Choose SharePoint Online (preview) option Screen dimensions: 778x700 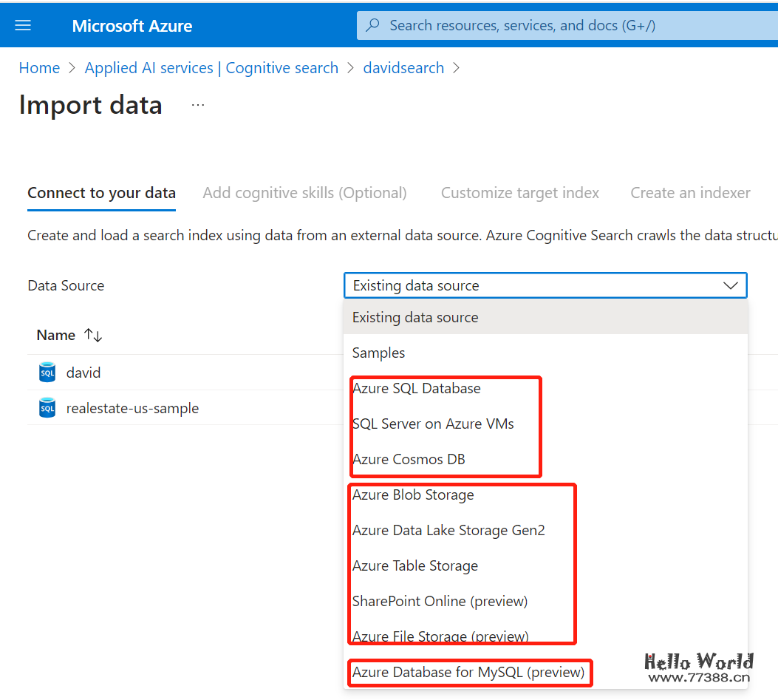click(x=440, y=602)
